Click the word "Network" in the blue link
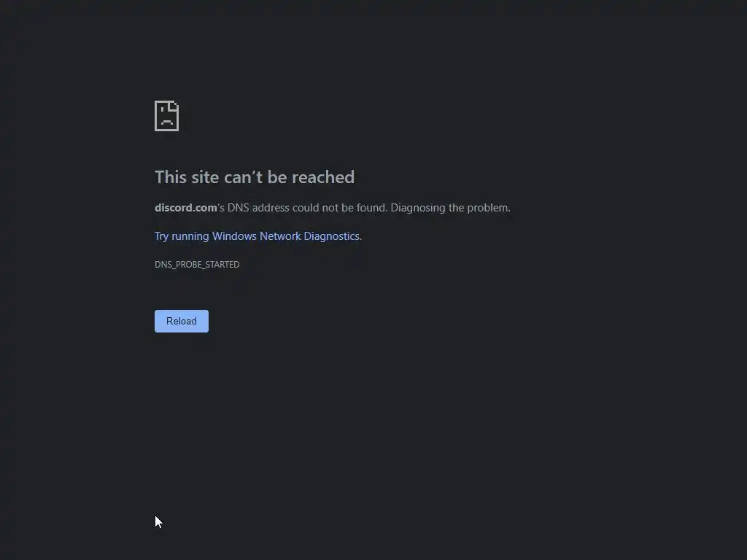 [280, 236]
